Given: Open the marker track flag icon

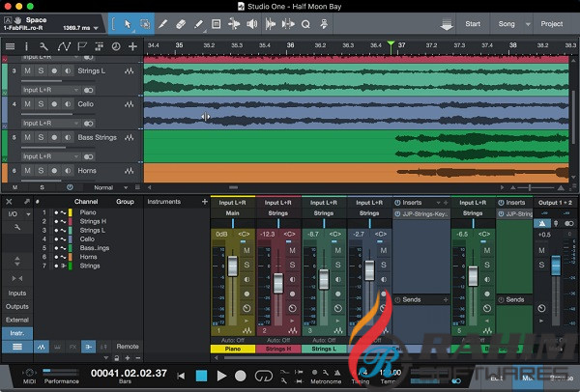Looking at the screenshot, I should (x=82, y=46).
